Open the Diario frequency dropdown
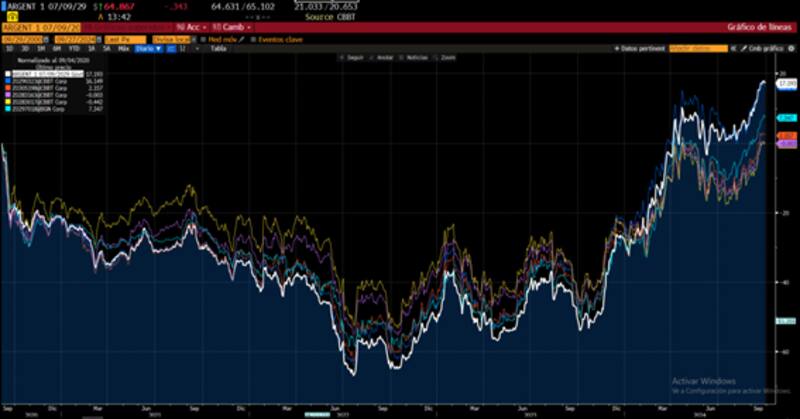This screenshot has width=800, height=419. pyautogui.click(x=146, y=48)
